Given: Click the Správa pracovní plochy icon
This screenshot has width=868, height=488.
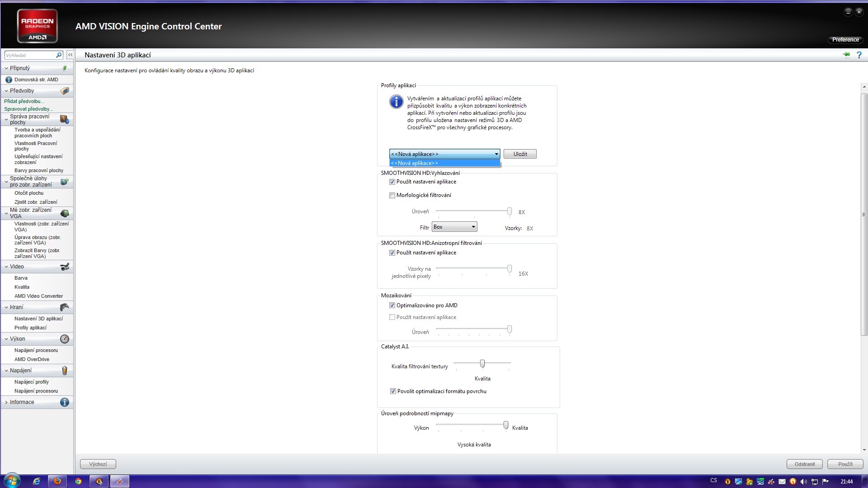Looking at the screenshot, I should pos(64,119).
